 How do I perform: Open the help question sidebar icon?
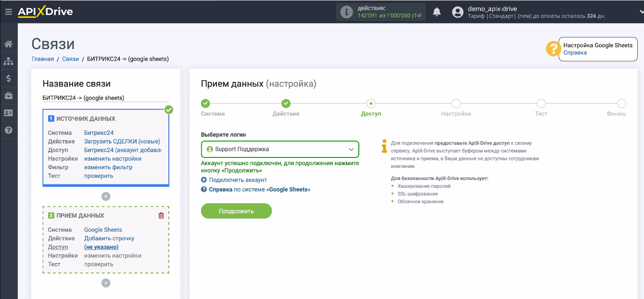point(8,130)
